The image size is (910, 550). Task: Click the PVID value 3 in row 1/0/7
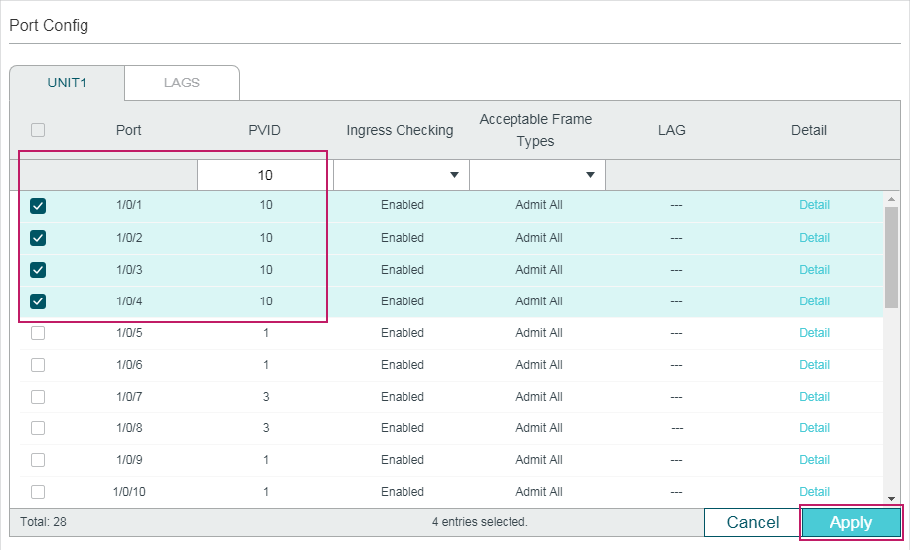click(x=266, y=397)
